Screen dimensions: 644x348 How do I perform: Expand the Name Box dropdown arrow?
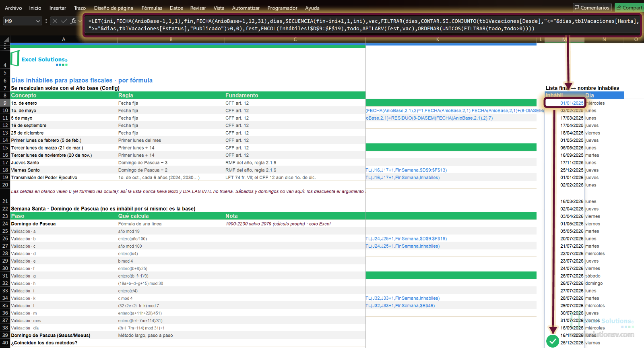(38, 21)
